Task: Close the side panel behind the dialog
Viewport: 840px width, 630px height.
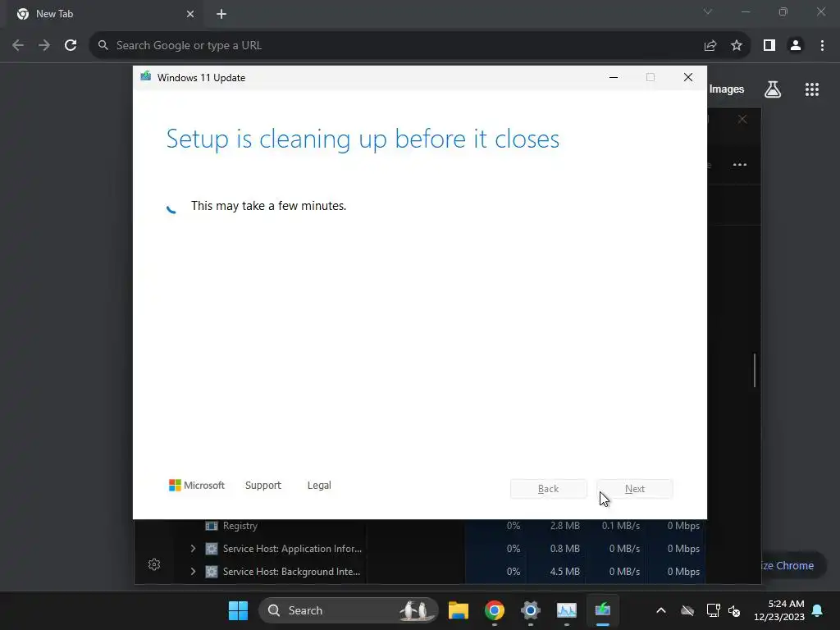Action: point(742,119)
